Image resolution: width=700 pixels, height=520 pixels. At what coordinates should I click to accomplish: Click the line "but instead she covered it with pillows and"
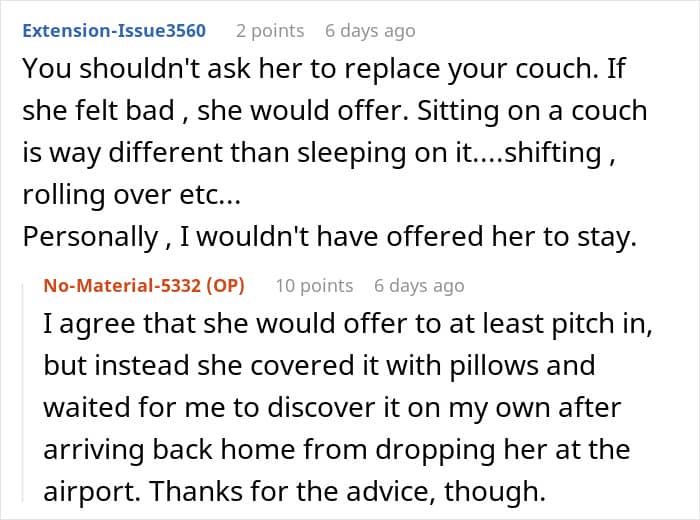[318, 365]
